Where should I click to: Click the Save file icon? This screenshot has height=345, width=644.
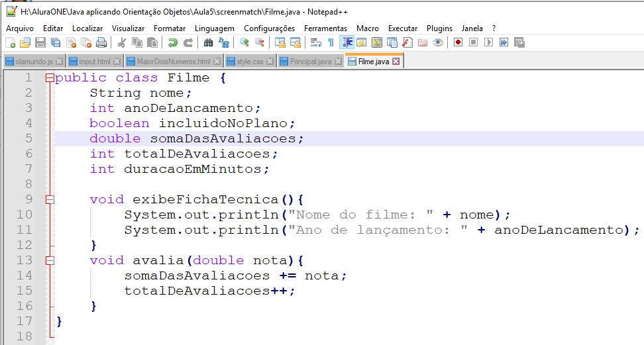(x=40, y=42)
